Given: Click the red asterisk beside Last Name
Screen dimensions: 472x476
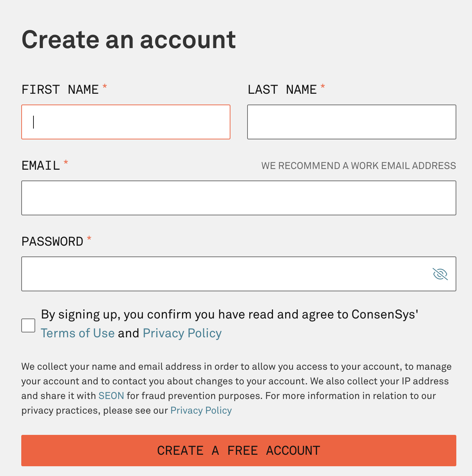Looking at the screenshot, I should (x=323, y=87).
